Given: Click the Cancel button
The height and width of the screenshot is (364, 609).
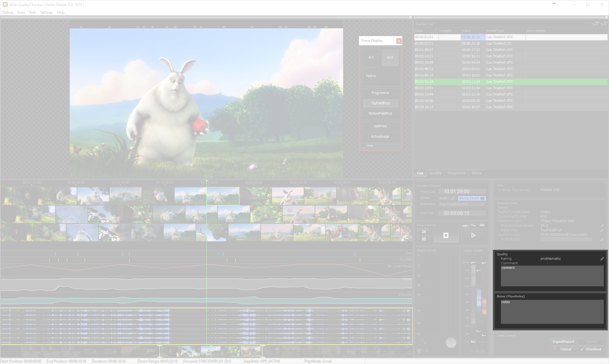Looking at the screenshot, I should [563, 349].
